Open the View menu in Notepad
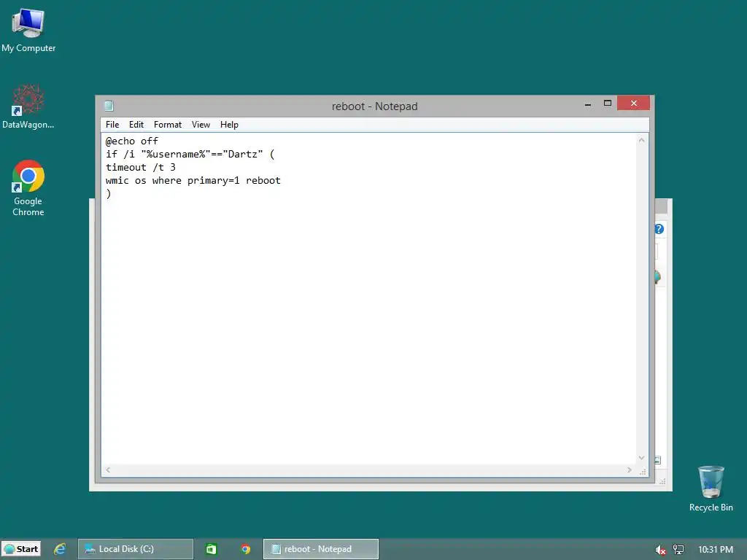This screenshot has width=747, height=560. 201,125
